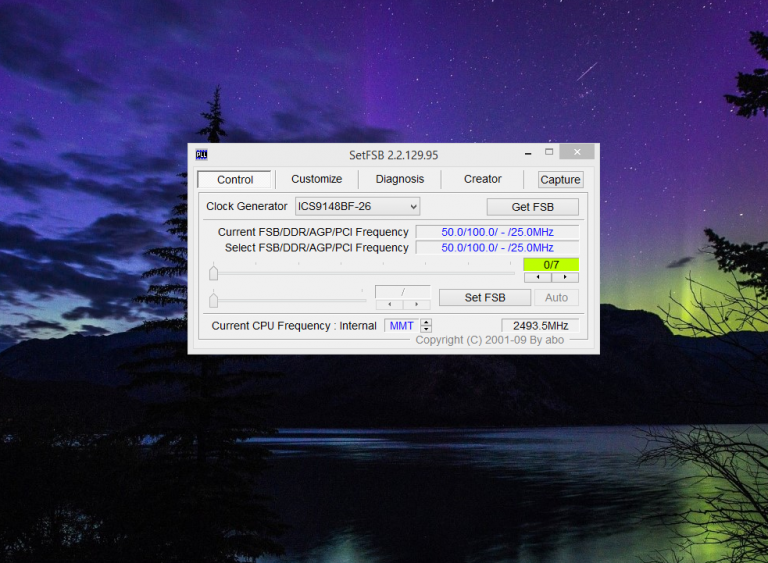Click the down arrow beside MMT
The height and width of the screenshot is (563, 768).
point(426,329)
